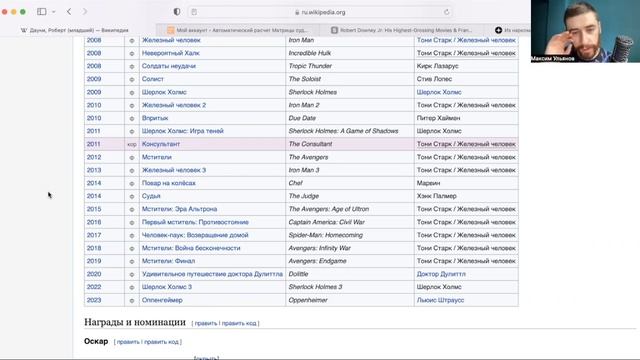Screen dimensions: 640x360
Task: Click the reader view icon beside address bar
Action: point(194,12)
